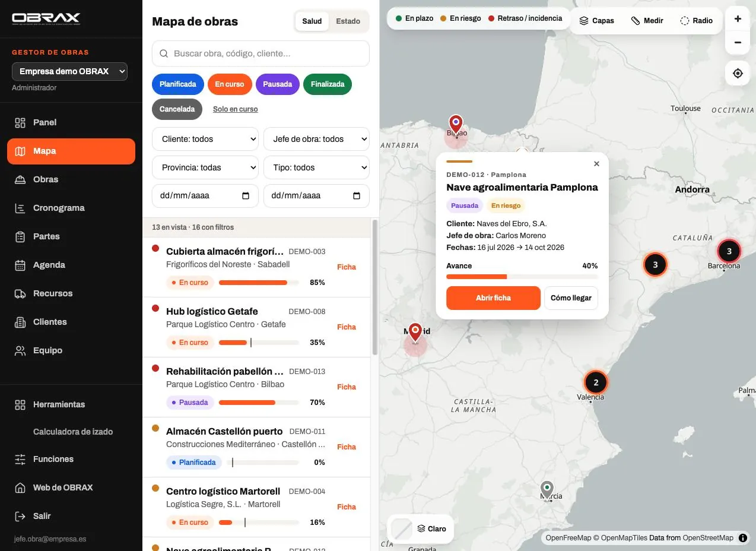Open Ficha for Cubierta almacén frigorífico

coord(347,267)
